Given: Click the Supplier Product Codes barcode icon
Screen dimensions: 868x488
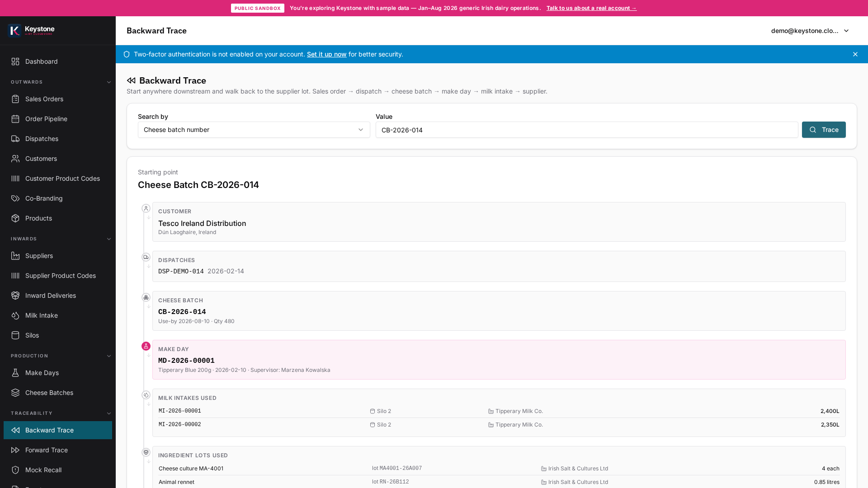Looking at the screenshot, I should pyautogui.click(x=15, y=276).
